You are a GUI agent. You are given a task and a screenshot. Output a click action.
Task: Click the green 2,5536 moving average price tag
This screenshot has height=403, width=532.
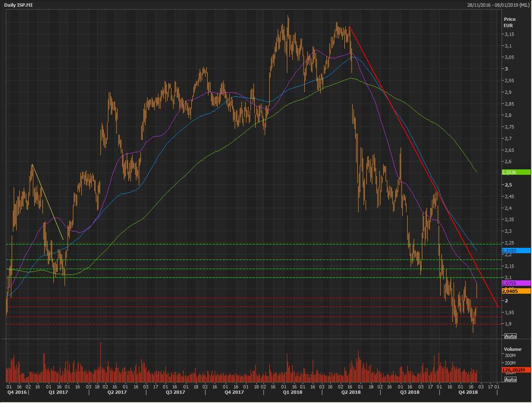[x=516, y=172]
